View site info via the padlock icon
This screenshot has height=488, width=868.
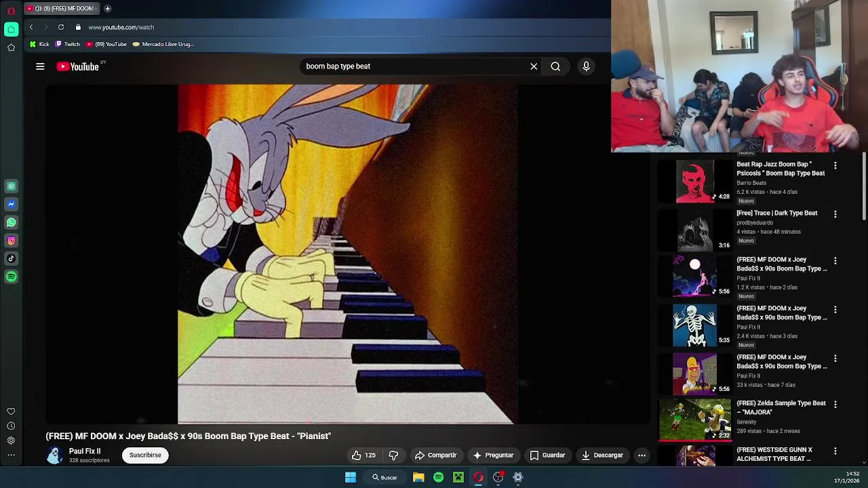(x=78, y=27)
